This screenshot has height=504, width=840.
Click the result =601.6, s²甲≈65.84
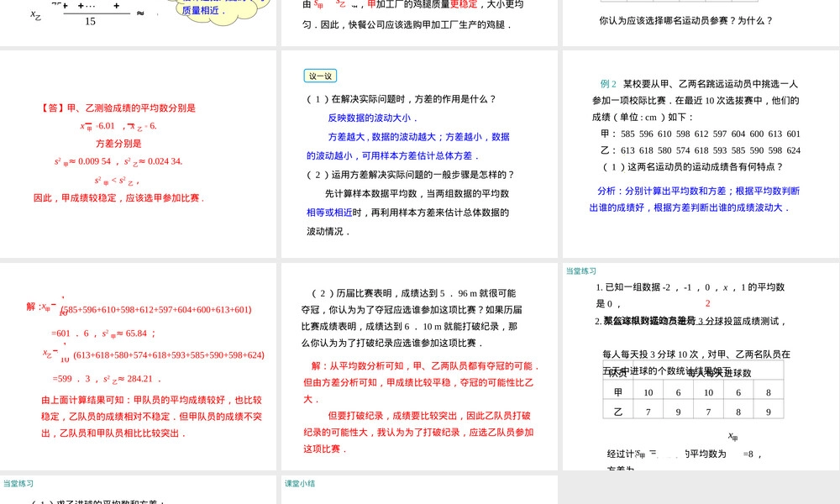[102, 333]
